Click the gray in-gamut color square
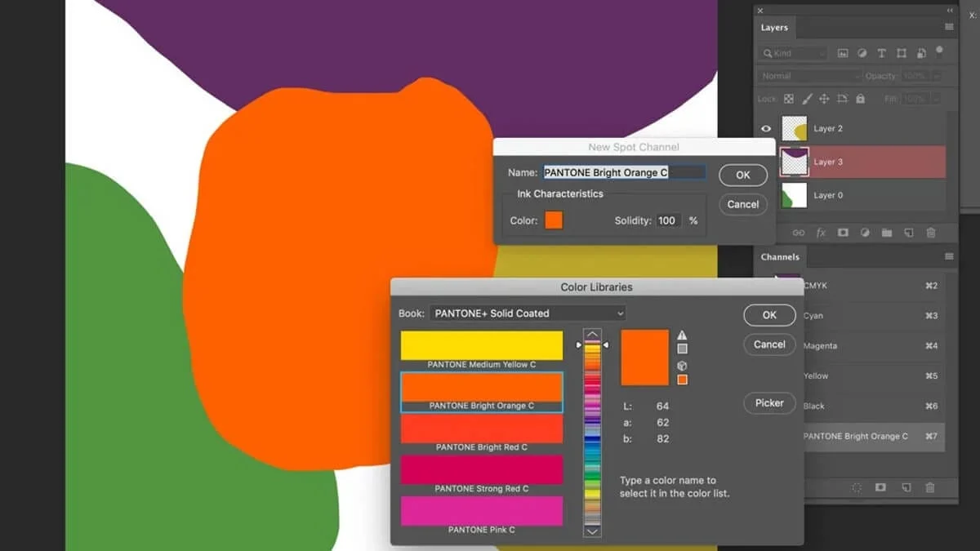Image resolution: width=980 pixels, height=551 pixels. tap(682, 349)
